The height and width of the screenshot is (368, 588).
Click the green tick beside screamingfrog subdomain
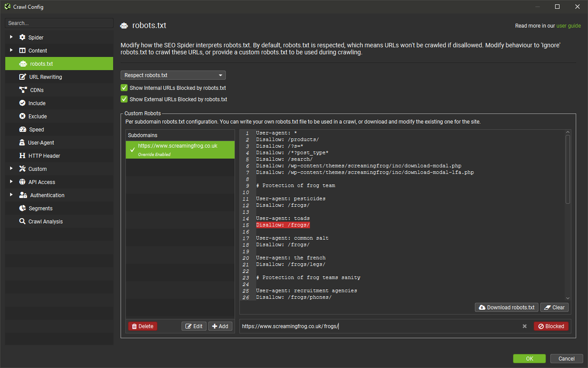pyautogui.click(x=131, y=149)
